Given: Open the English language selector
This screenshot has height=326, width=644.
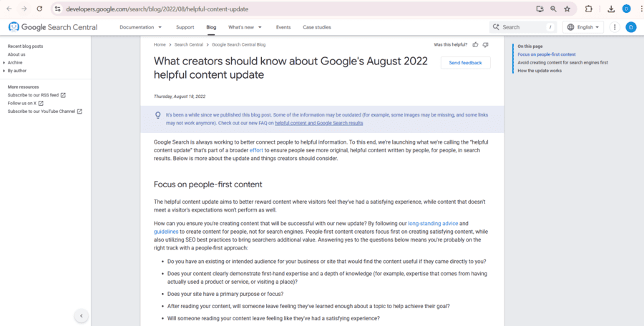Looking at the screenshot, I should [582, 27].
